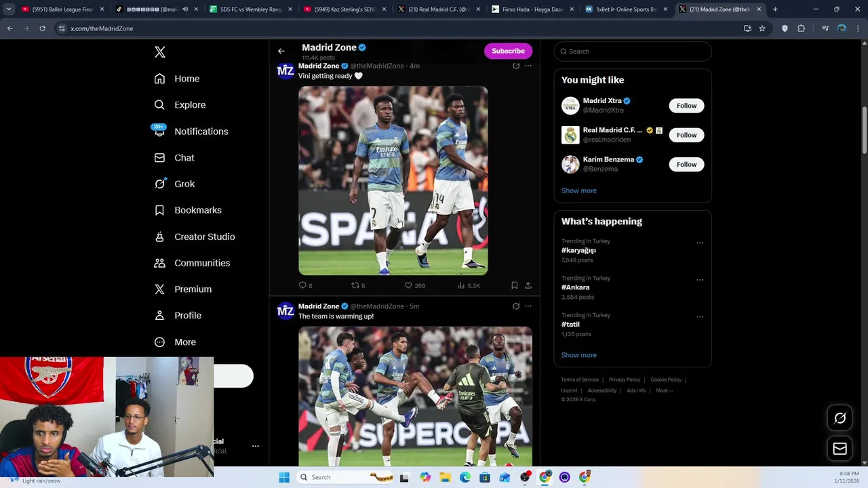Viewport: 868px width, 488px height.
Task: Open Madrid Xtra profile
Action: (602, 101)
